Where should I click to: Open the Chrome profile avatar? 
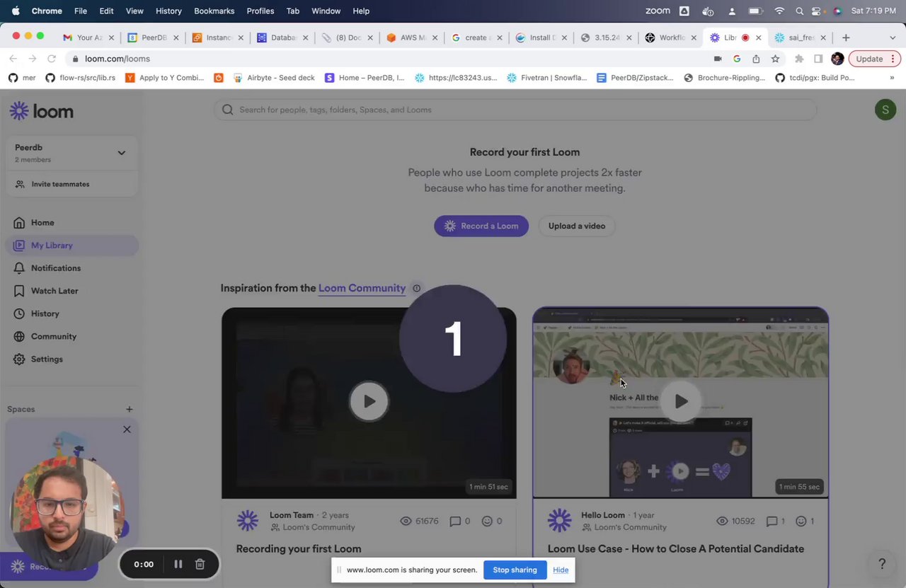click(837, 59)
